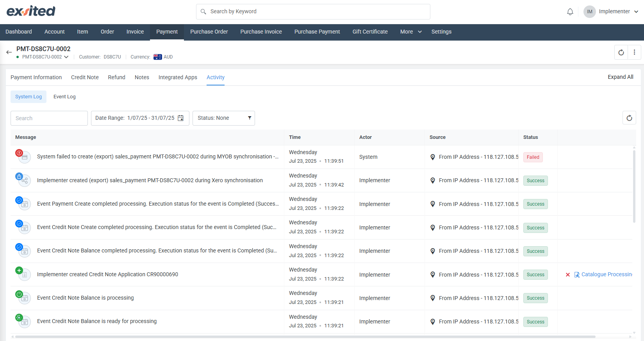The height and width of the screenshot is (341, 644).
Task: Select the Payment menu
Action: (x=167, y=32)
